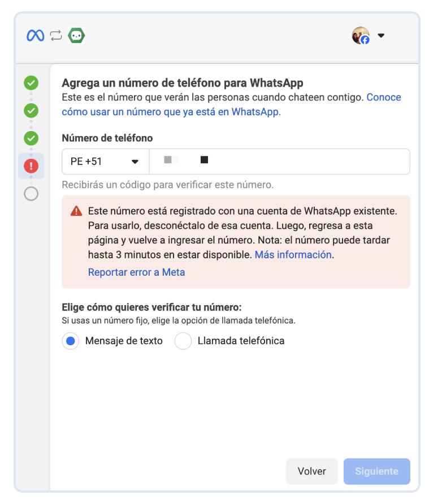The image size is (442, 504).
Task: Open the profile avatar with Facebook badge
Action: point(361,36)
